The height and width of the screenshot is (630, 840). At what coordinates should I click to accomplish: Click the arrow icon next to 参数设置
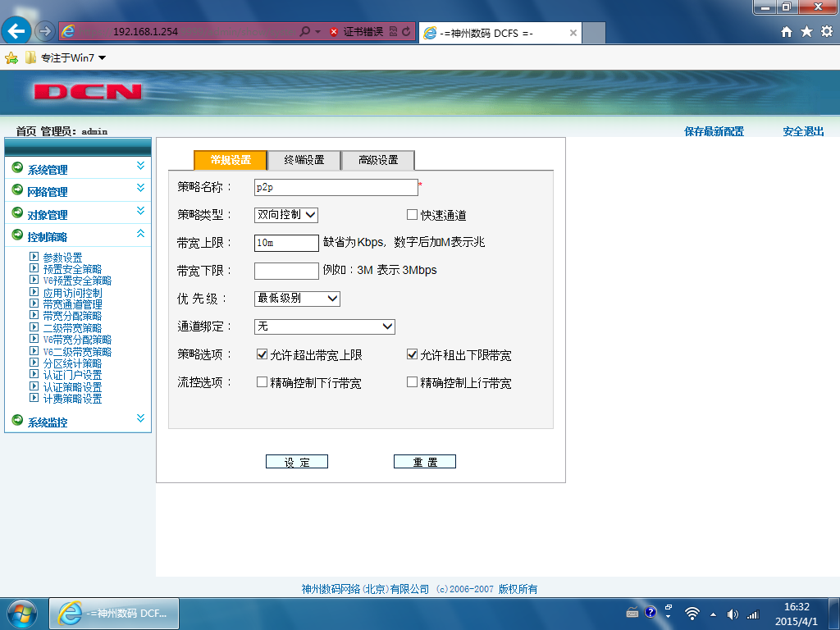(34, 256)
